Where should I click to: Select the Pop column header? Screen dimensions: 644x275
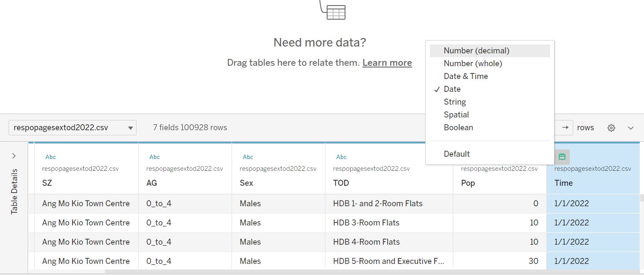tap(468, 183)
